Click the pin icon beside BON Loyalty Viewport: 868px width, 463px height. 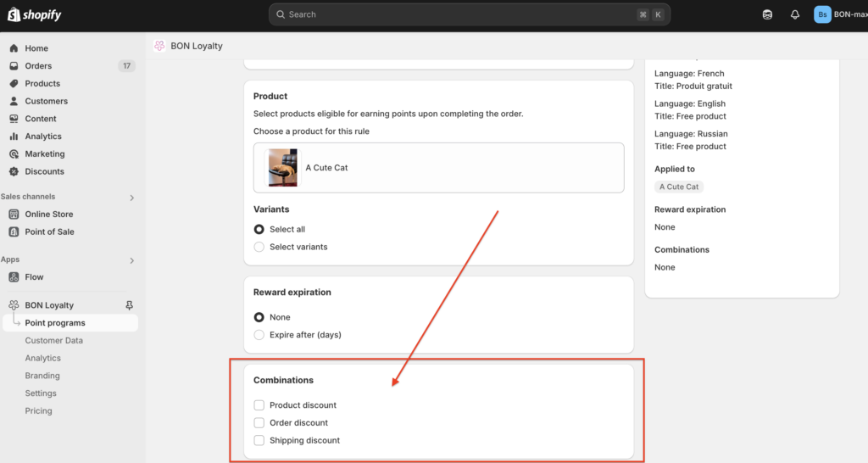(129, 305)
